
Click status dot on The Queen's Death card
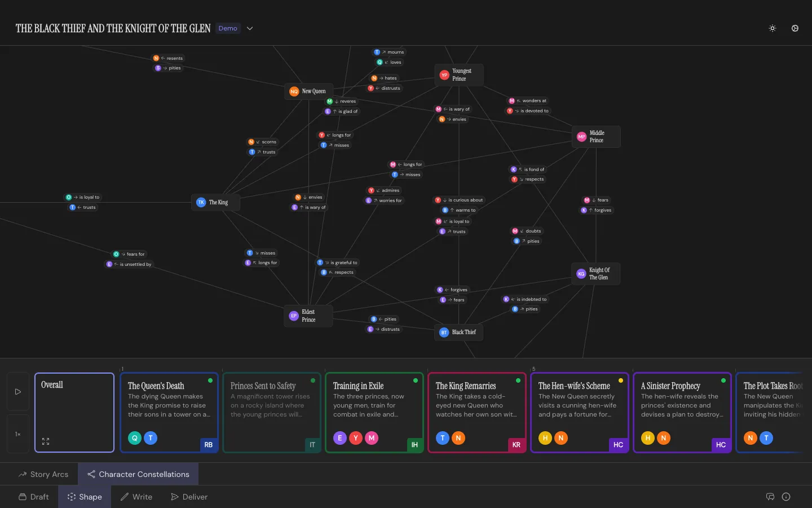click(x=210, y=380)
